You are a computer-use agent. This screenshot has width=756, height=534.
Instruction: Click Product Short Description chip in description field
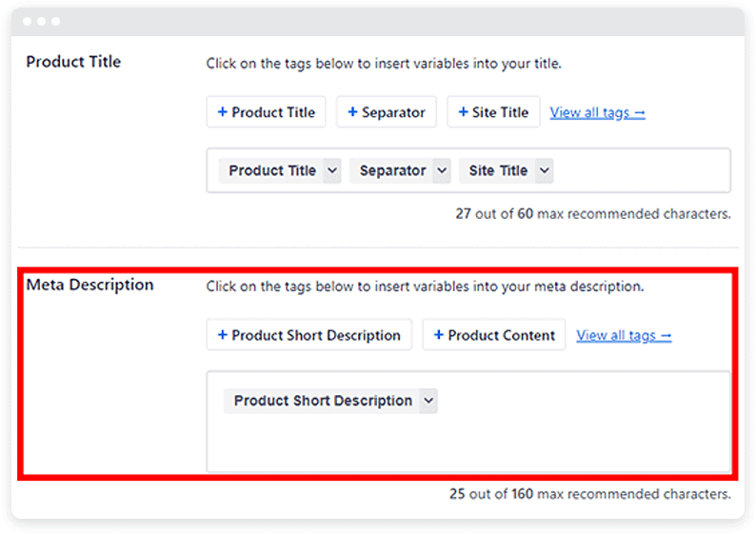[323, 401]
